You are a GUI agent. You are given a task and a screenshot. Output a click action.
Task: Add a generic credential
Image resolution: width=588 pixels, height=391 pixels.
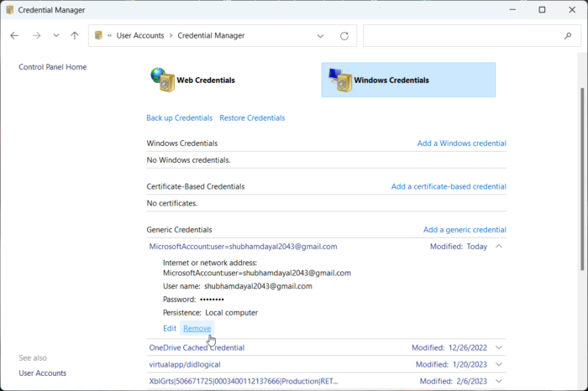click(x=465, y=229)
